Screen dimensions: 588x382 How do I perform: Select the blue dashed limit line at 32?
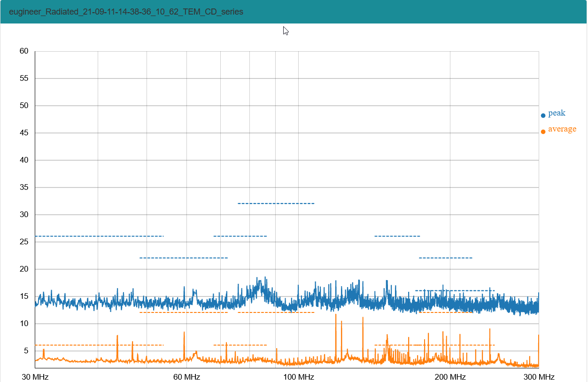click(x=276, y=203)
